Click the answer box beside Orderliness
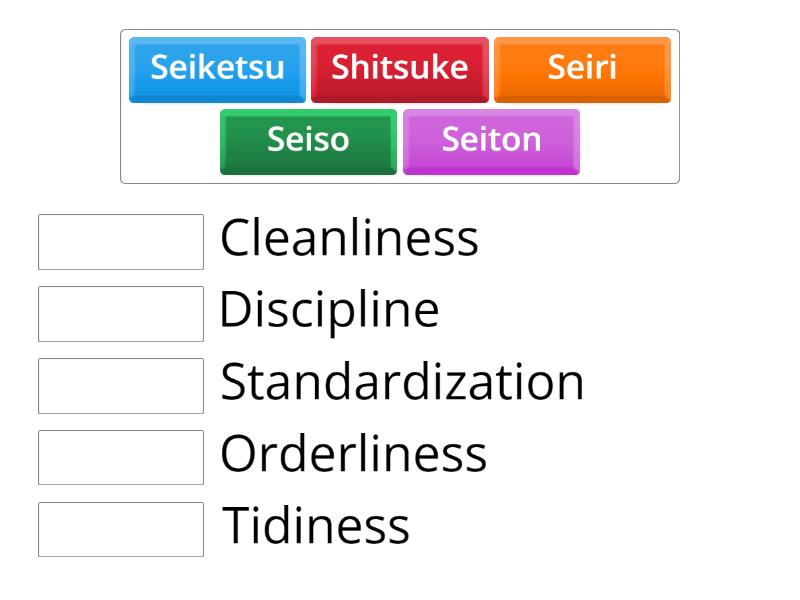 tap(120, 456)
